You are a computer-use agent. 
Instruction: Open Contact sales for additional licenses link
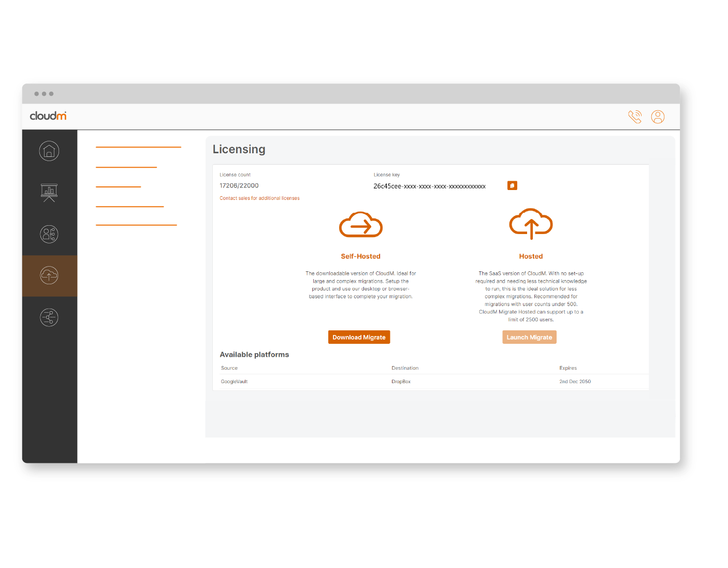pos(259,198)
